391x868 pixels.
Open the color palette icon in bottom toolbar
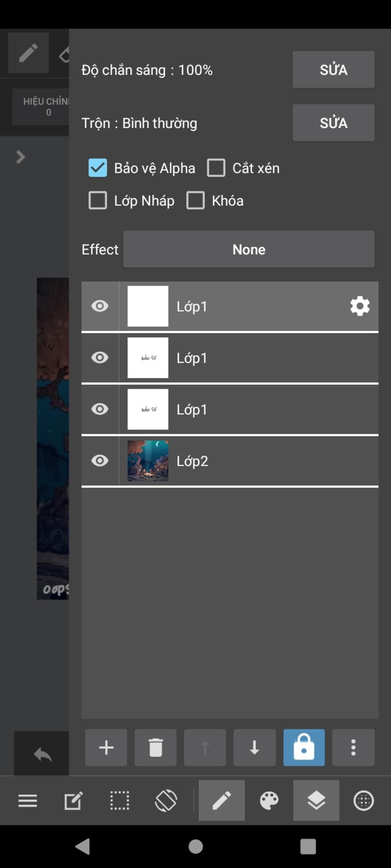(x=269, y=800)
